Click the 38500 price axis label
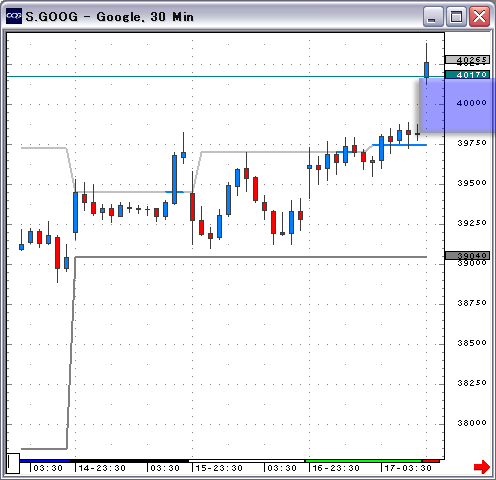 472,343
